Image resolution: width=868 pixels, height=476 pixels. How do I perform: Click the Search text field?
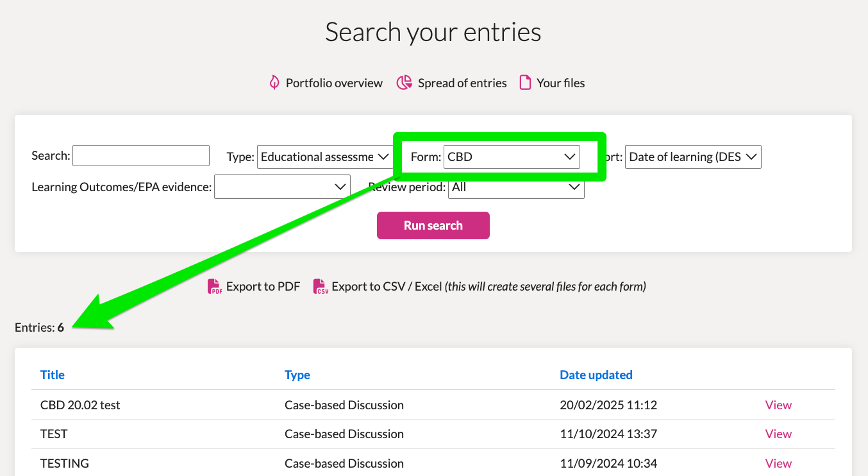(141, 155)
